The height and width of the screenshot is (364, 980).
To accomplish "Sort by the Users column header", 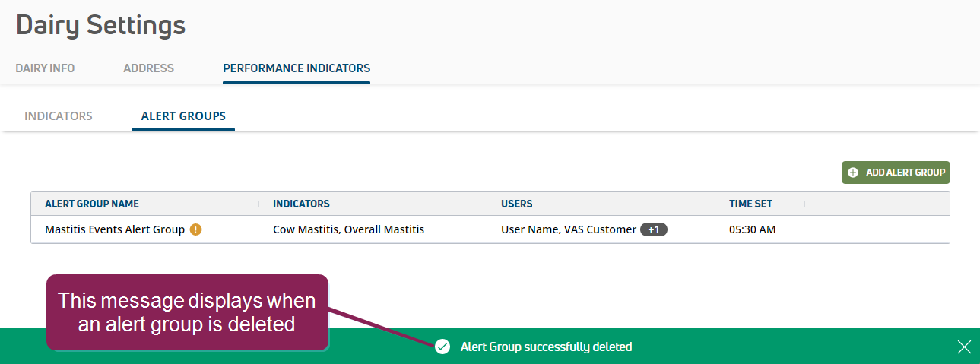I will click(x=517, y=204).
